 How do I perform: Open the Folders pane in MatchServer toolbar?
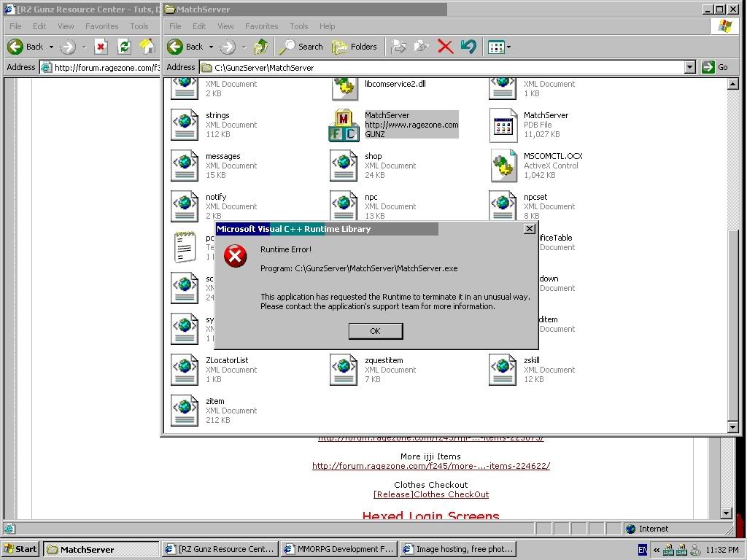point(355,47)
